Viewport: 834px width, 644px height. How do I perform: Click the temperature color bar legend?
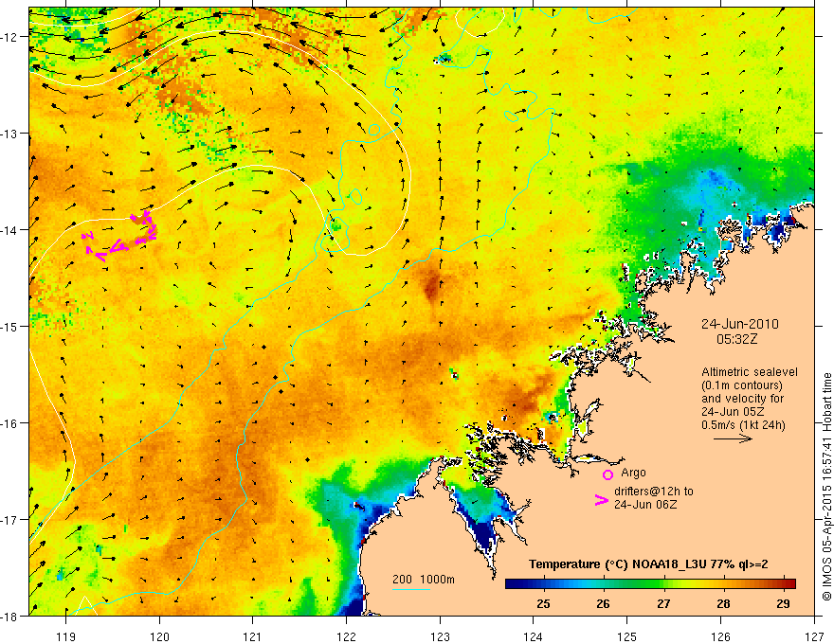pyautogui.click(x=650, y=583)
